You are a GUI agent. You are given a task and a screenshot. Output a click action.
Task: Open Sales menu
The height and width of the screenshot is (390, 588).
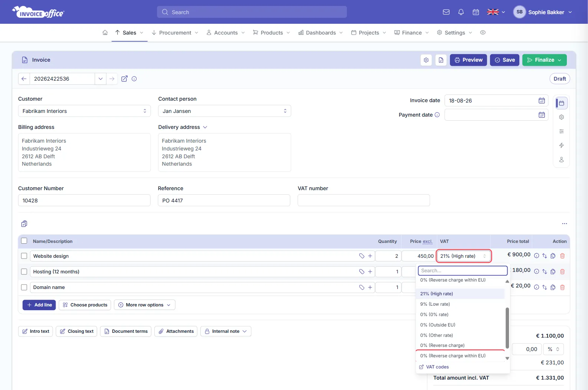[129, 33]
